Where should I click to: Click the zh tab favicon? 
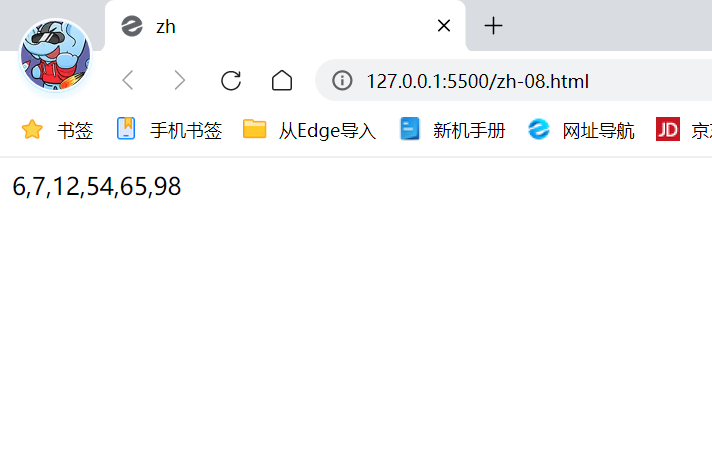pos(132,26)
